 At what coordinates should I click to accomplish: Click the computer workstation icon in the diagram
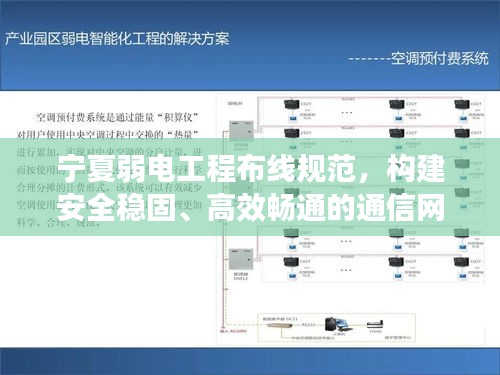pos(338,324)
